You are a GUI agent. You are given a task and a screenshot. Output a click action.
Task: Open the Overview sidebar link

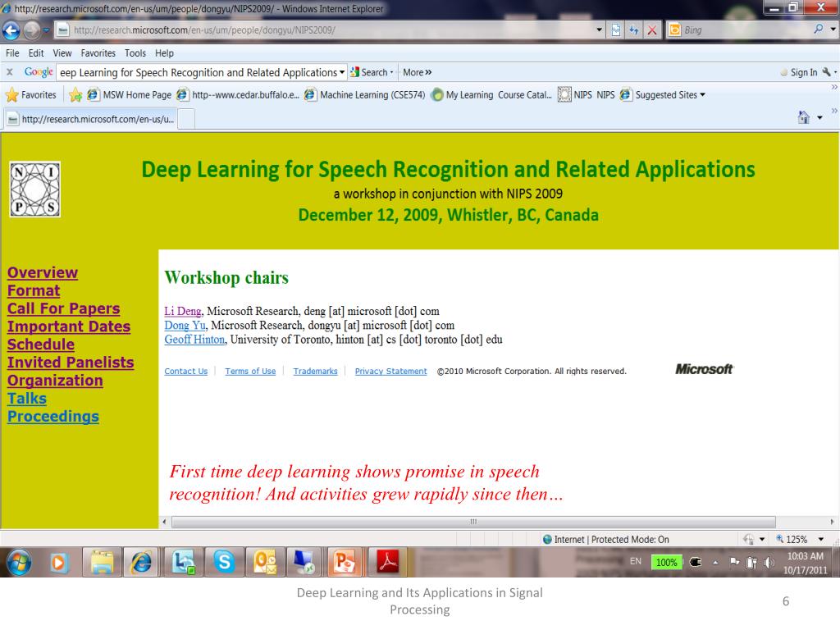click(x=43, y=272)
